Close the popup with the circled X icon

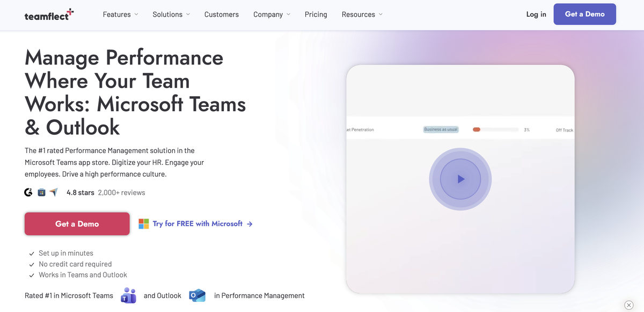click(x=629, y=305)
